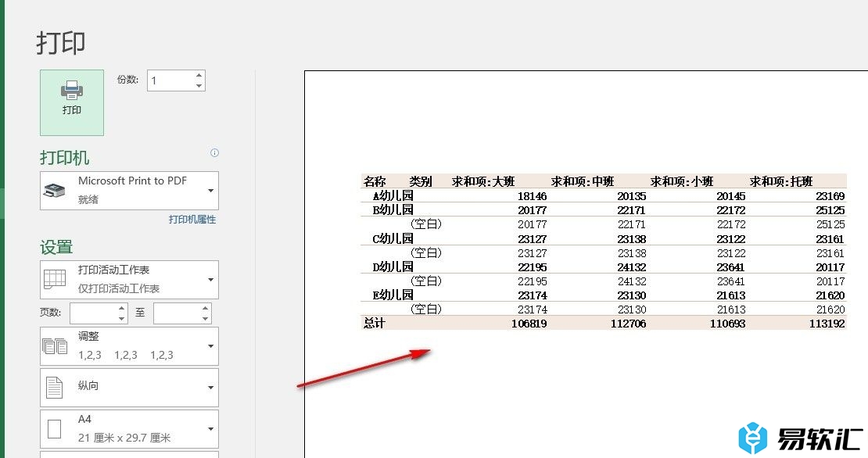Click the (空白) label under B幼儿园
Viewport: 868px width, 458px height.
pos(425,224)
